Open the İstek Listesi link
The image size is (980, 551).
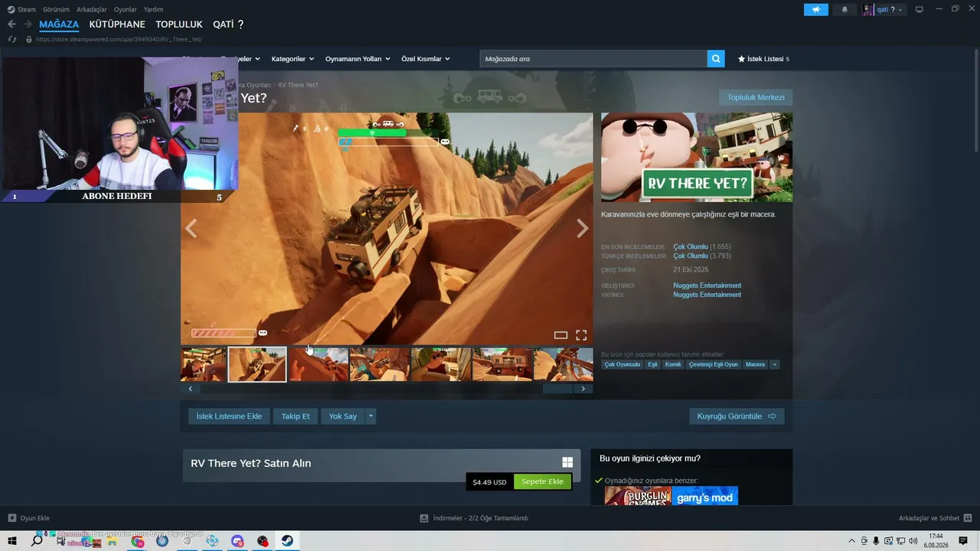click(763, 59)
